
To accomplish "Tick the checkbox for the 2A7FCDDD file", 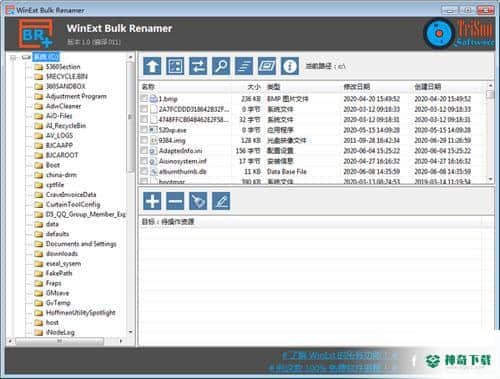I will 144,109.
